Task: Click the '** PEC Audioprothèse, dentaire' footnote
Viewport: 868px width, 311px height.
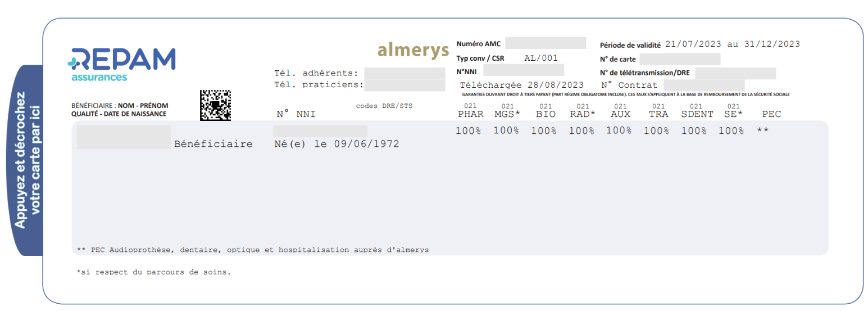Action: (253, 250)
